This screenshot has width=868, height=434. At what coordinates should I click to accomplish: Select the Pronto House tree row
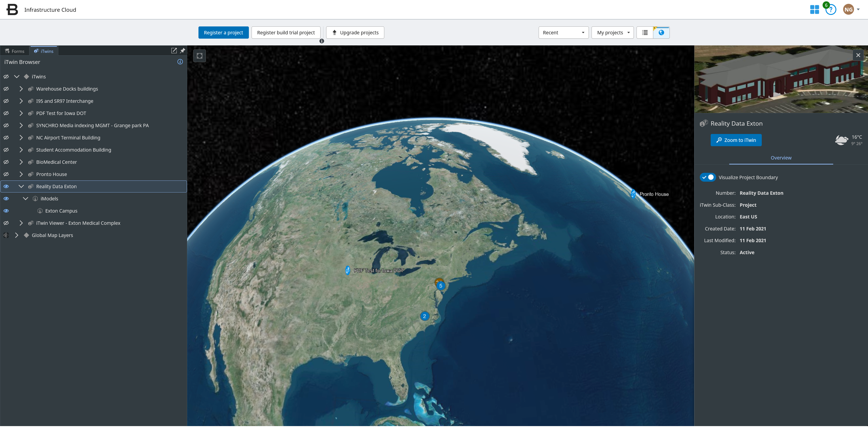point(94,174)
